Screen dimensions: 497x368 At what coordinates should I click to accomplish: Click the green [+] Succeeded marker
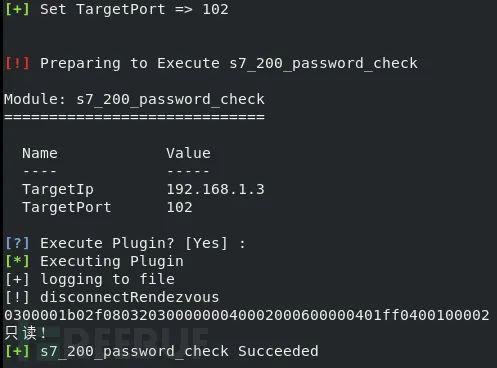click(x=18, y=351)
